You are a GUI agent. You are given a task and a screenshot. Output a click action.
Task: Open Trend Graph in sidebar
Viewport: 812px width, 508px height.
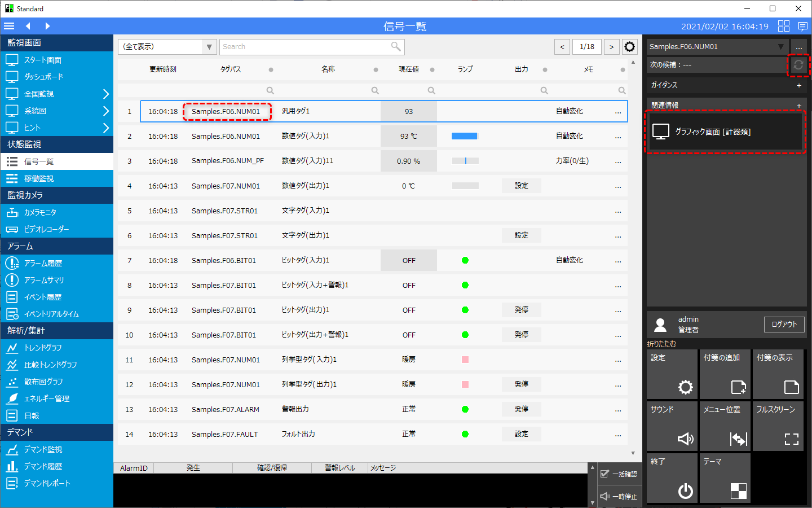coord(43,348)
